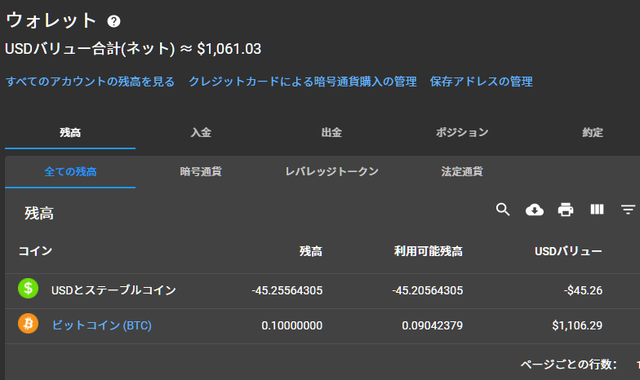Switch to the 入金 deposit tab
This screenshot has height=380, width=640.
tap(201, 132)
